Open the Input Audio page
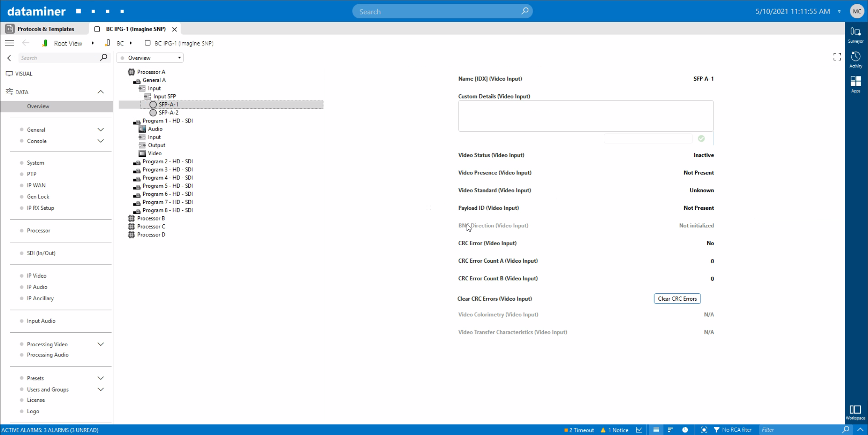The height and width of the screenshot is (435, 868). coord(41,321)
